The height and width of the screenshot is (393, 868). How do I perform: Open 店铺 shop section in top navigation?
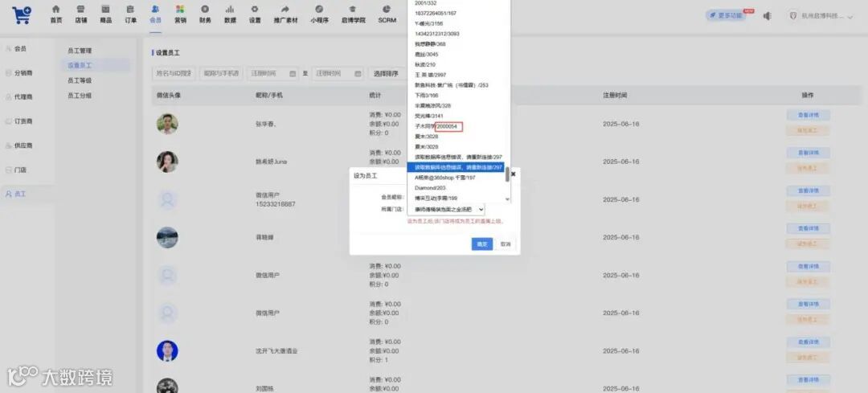coord(81,14)
